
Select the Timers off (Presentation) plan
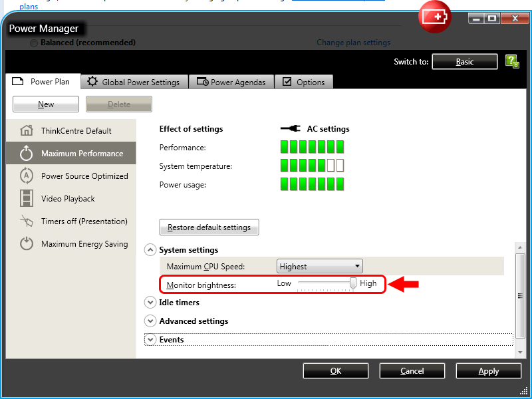71,221
